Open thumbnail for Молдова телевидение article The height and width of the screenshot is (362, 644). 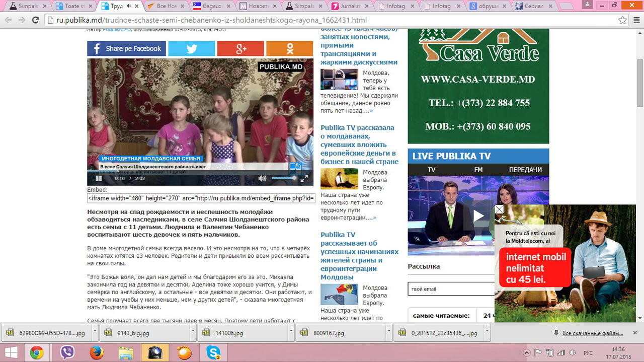point(339,80)
